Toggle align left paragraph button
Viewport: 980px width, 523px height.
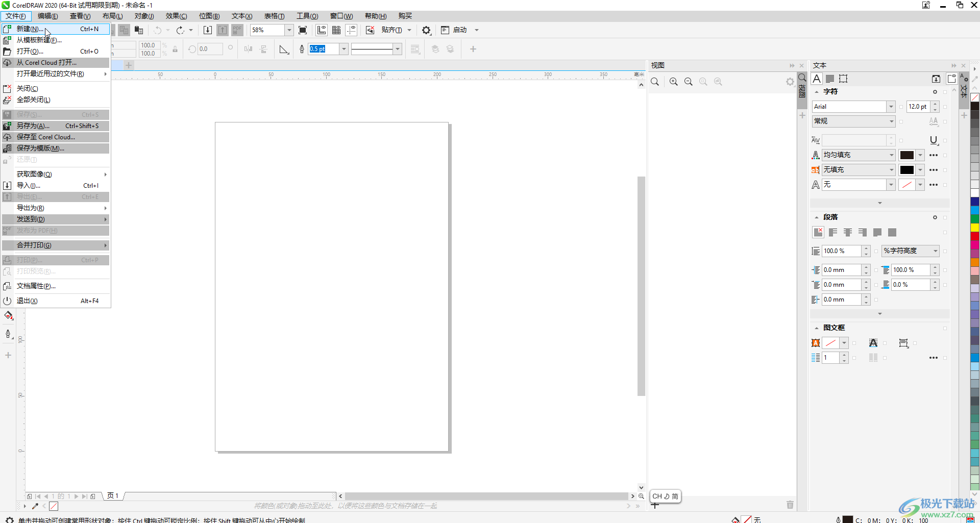click(x=833, y=233)
